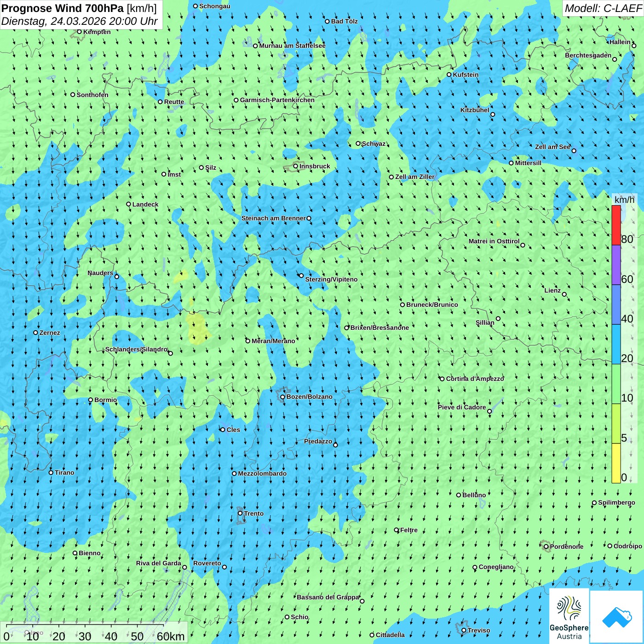Click the Spilimbergo label
The image size is (644, 644).
click(617, 502)
